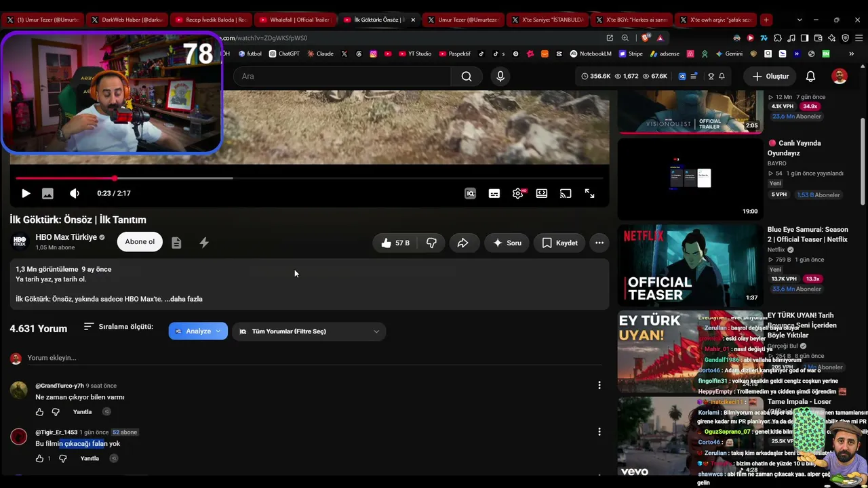This screenshot has height=488, width=868.
Task: Open the ChatGPT bookmark
Action: (284, 54)
